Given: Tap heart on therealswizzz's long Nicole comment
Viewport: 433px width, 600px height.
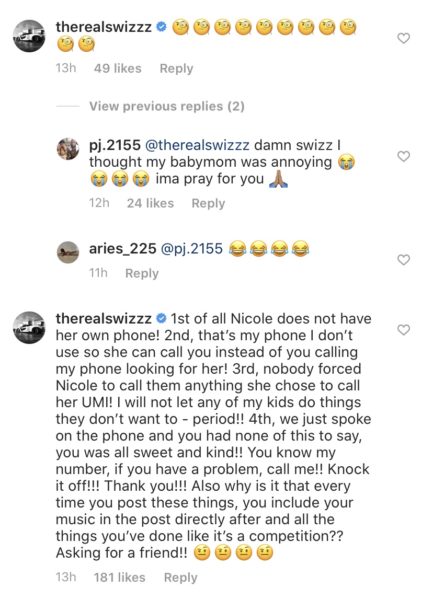Looking at the screenshot, I should click(x=404, y=329).
